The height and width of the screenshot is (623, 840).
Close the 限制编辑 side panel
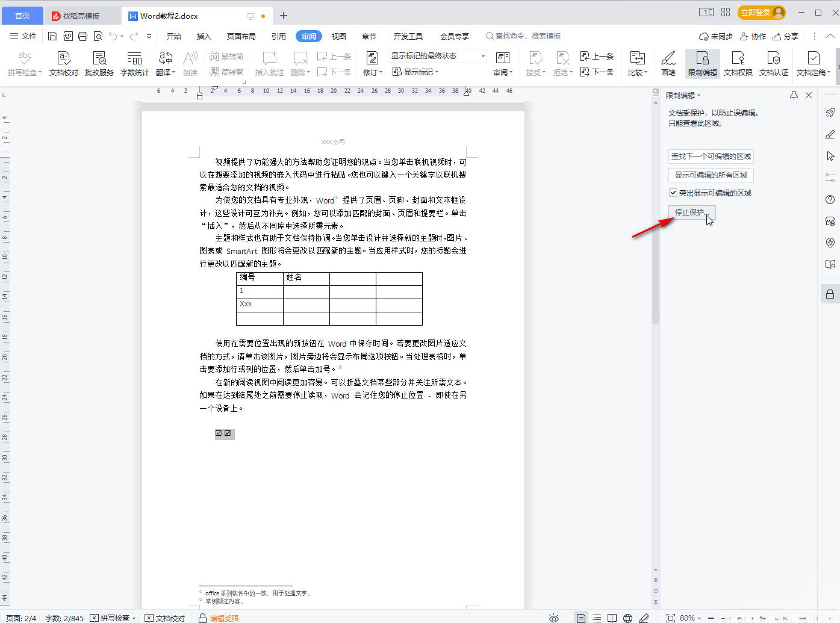pos(809,95)
